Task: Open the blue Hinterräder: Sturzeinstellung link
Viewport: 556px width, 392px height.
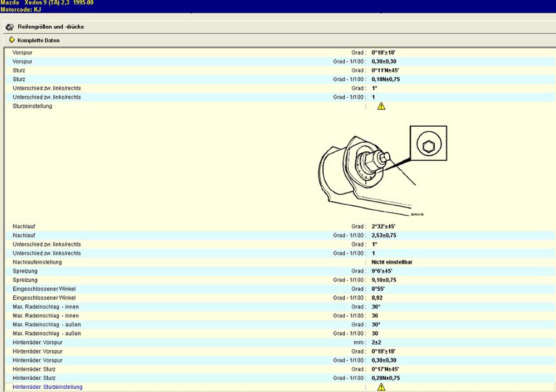Action: [x=47, y=387]
